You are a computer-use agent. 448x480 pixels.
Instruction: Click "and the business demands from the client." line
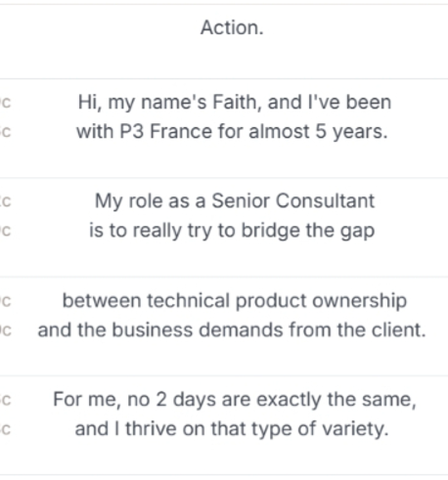point(232,329)
